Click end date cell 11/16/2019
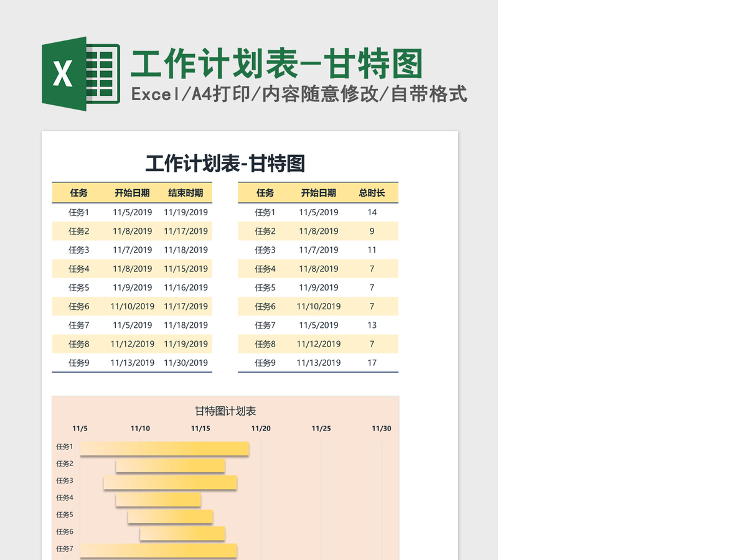The width and height of the screenshot is (747, 560). coord(186,287)
